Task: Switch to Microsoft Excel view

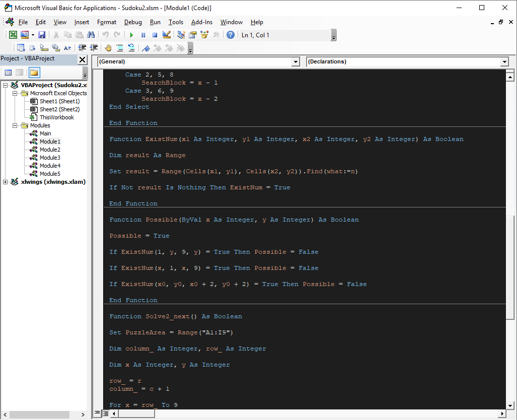Action: pos(13,34)
